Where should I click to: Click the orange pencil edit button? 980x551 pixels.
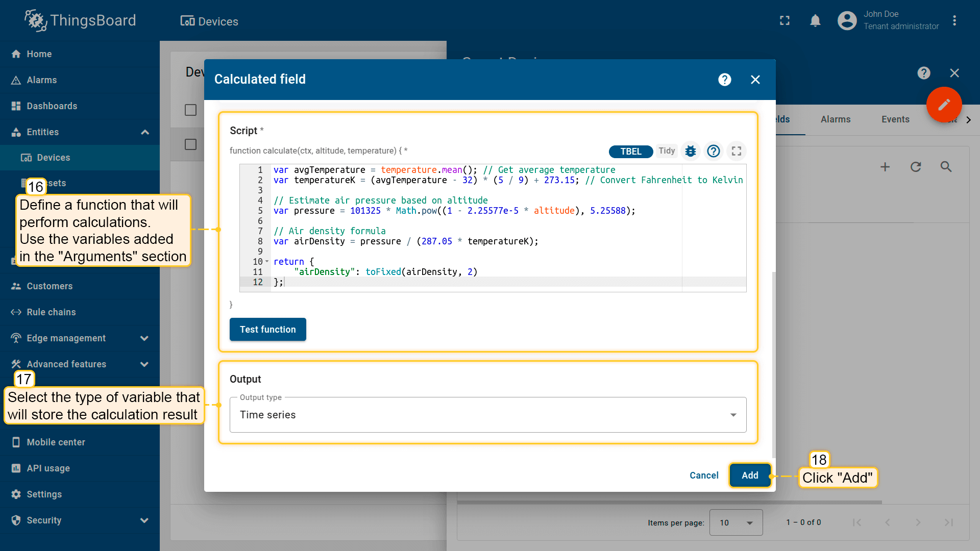944,105
